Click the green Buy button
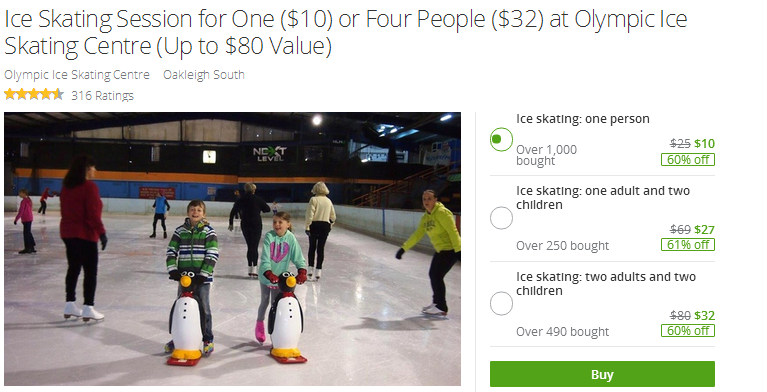The height and width of the screenshot is (392, 767). tap(602, 374)
